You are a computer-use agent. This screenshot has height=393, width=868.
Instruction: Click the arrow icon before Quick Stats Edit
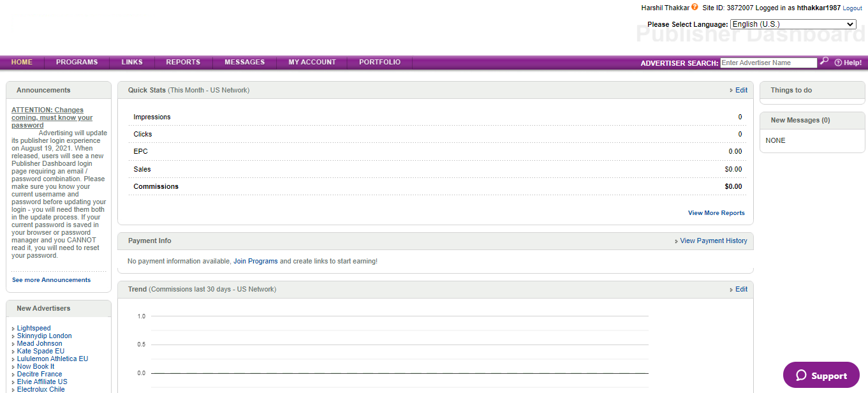pos(732,90)
